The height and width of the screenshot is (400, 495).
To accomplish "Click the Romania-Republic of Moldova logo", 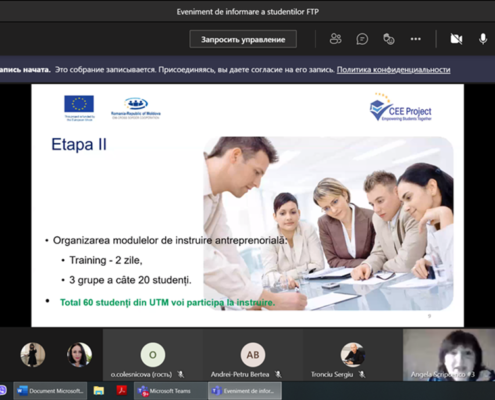I will 136,108.
